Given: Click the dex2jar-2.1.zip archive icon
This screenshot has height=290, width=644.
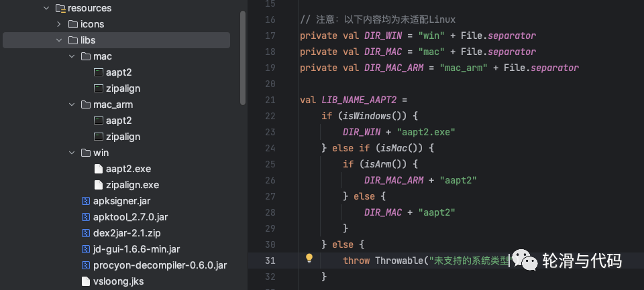Looking at the screenshot, I should point(85,233).
